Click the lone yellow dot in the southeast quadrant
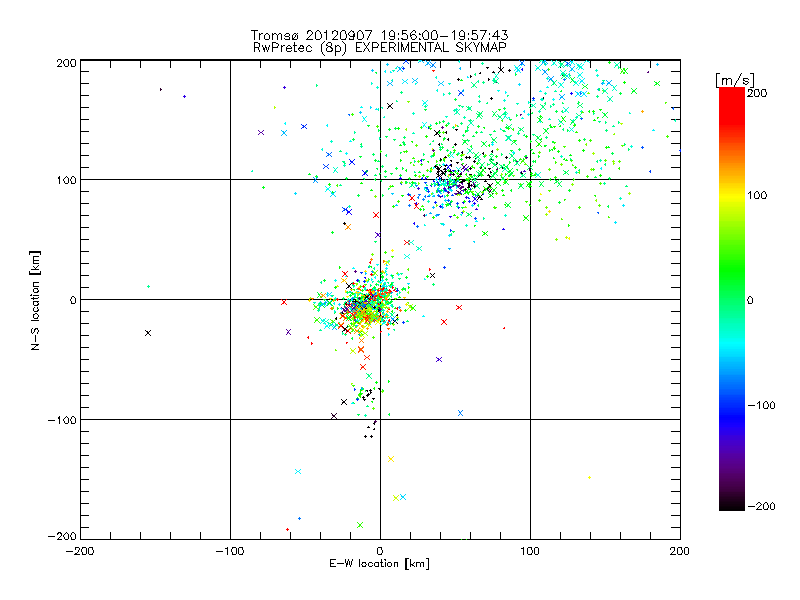 589,478
